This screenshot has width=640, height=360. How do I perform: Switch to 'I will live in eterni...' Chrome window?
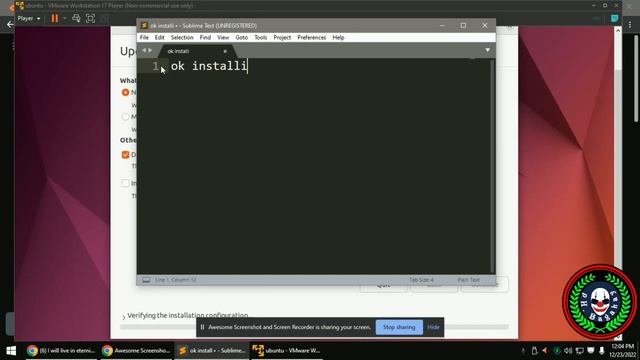click(60, 351)
